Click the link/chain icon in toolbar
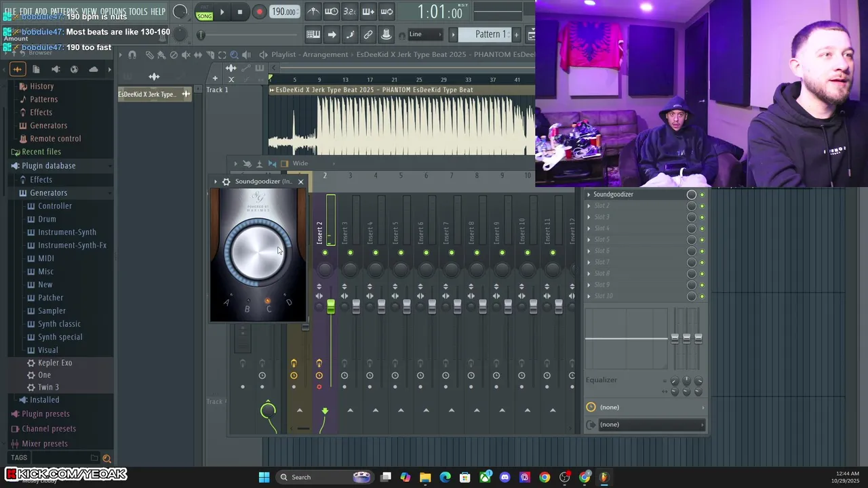Screen dimensions: 868x488 coord(368,35)
